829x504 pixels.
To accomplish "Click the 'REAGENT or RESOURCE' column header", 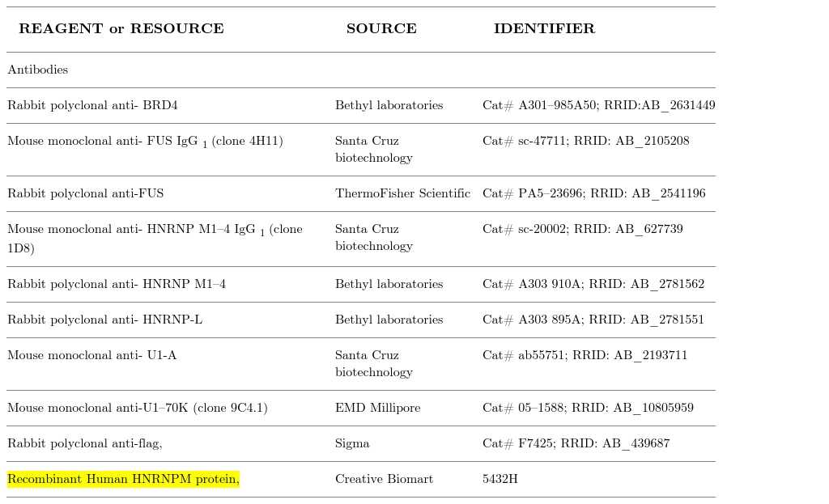I will click(121, 28).
